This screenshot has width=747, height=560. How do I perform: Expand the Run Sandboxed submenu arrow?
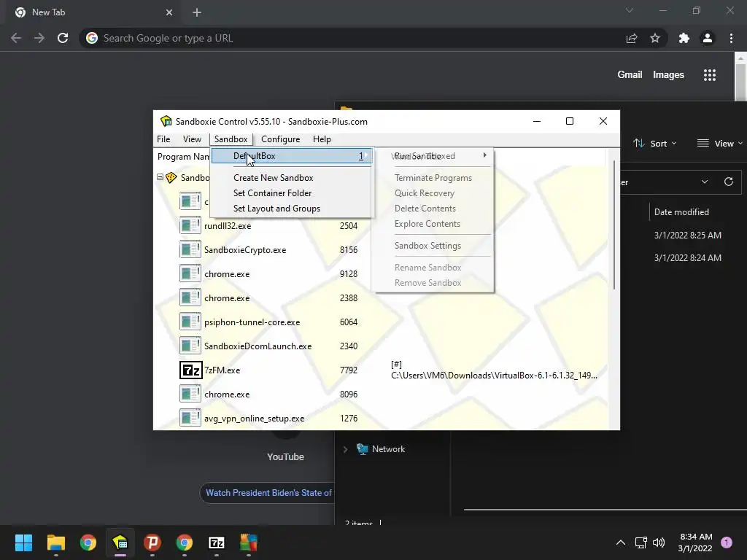485,155
